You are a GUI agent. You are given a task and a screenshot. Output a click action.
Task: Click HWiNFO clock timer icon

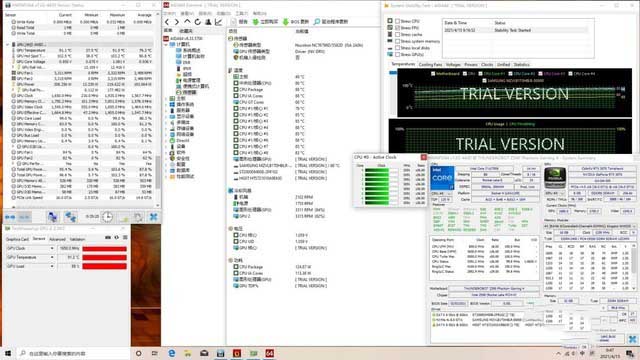coord(107,217)
